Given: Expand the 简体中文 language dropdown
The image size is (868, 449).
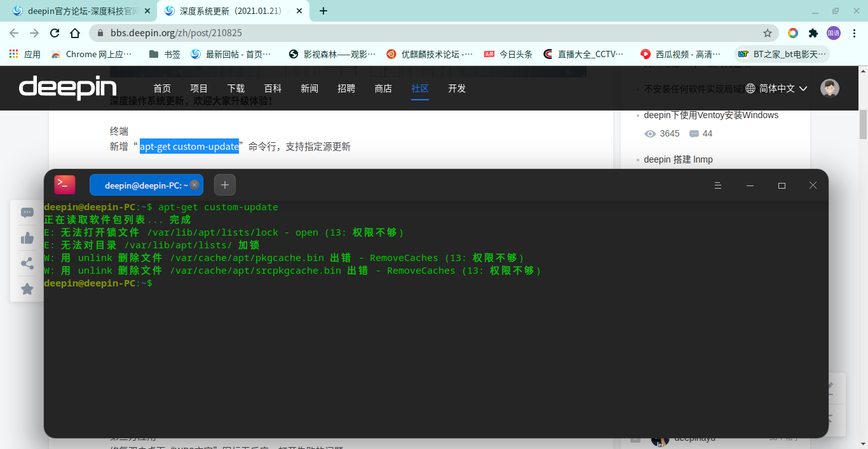Looking at the screenshot, I should [776, 88].
